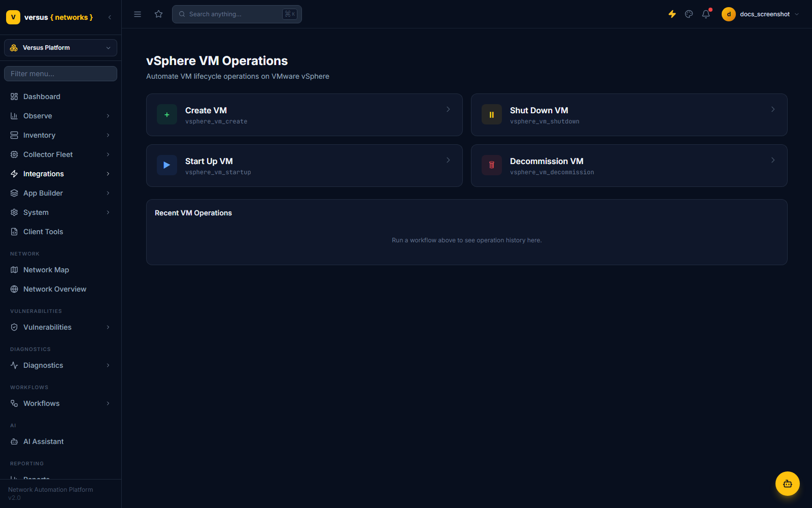
Task: Expand the System menu chevron
Action: point(108,212)
